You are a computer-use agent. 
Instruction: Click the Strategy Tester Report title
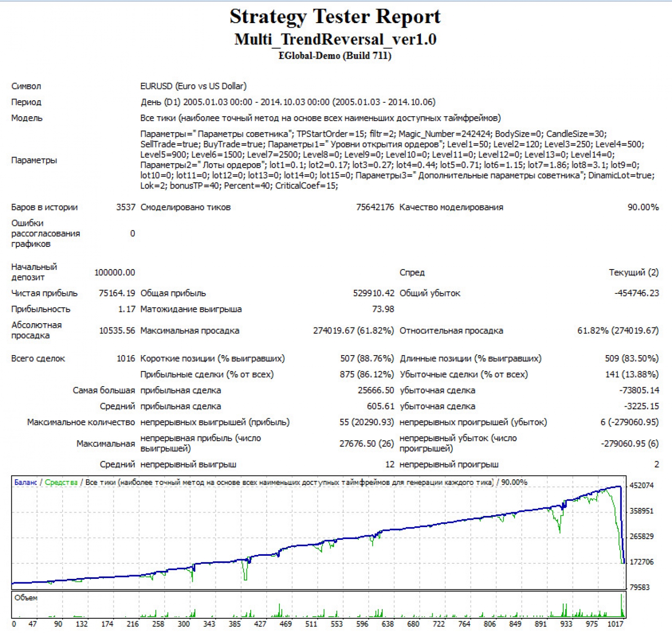[335, 17]
